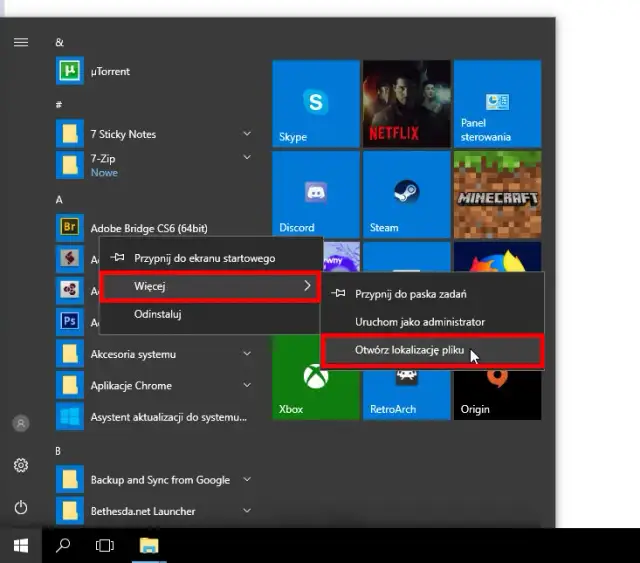Click Asystent aktualizacji Windows icon
This screenshot has height=563, width=640.
point(70,416)
